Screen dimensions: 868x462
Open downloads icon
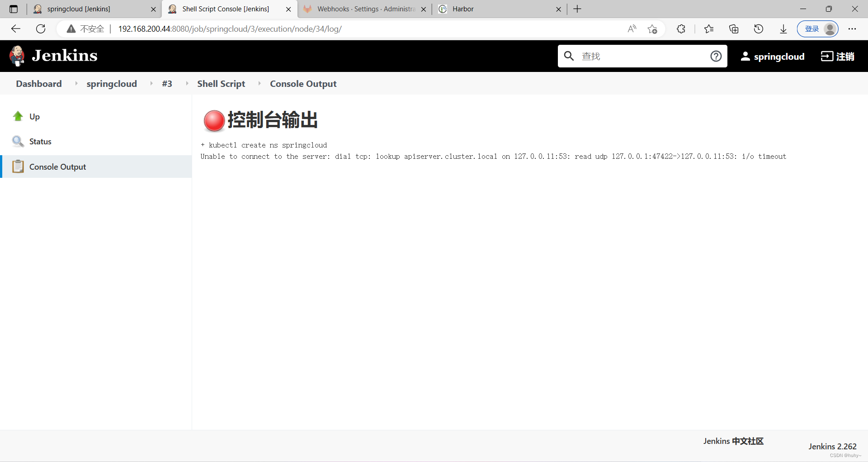pyautogui.click(x=783, y=29)
